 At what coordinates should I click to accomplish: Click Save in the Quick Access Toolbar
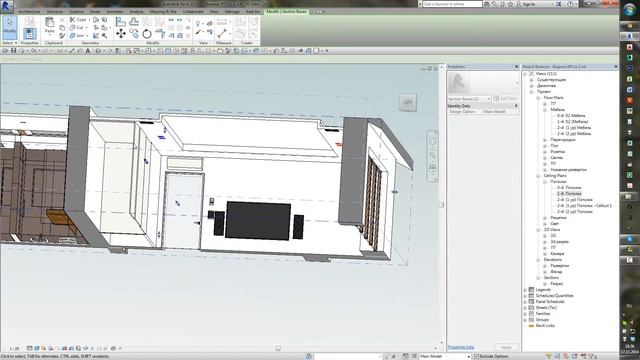(13, 51)
